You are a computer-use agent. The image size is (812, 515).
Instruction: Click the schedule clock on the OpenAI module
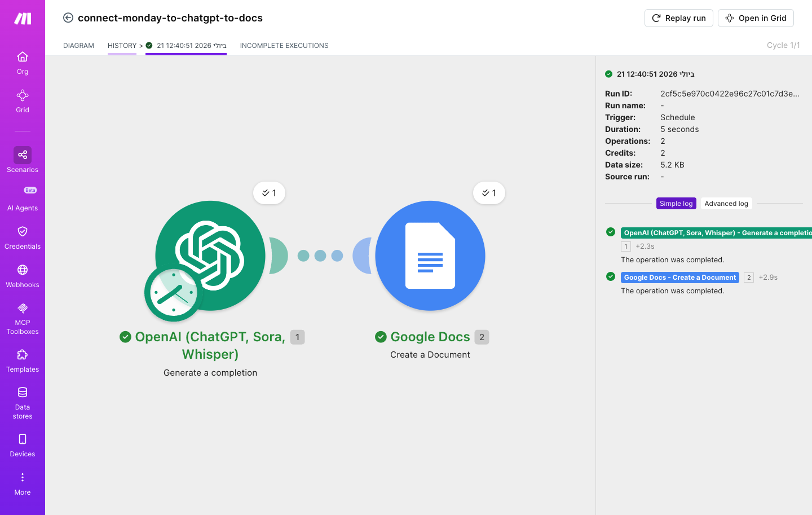(x=174, y=293)
